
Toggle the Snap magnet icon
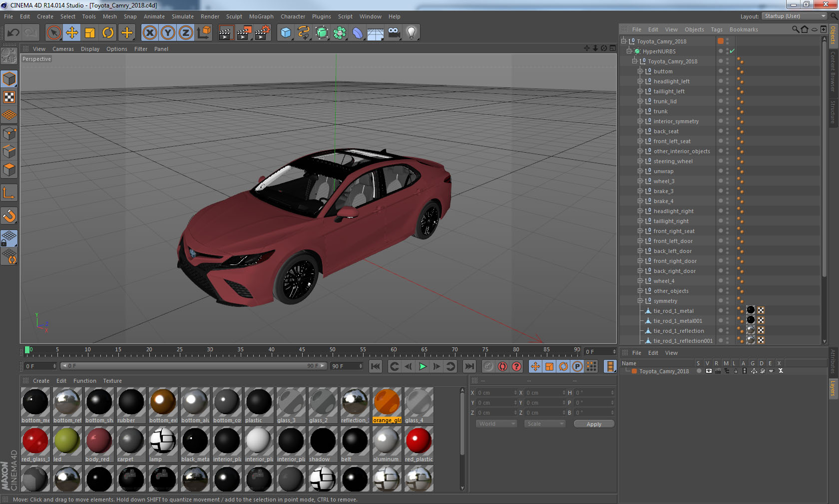click(9, 216)
